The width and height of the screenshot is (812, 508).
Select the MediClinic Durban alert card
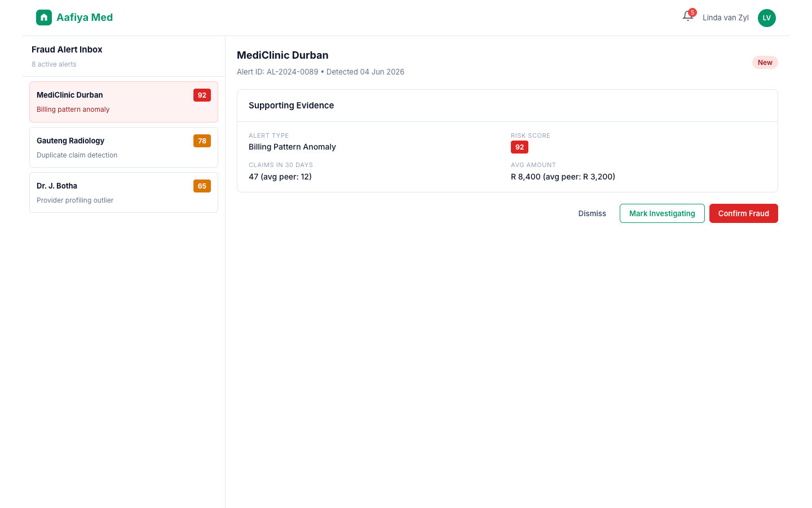[123, 102]
